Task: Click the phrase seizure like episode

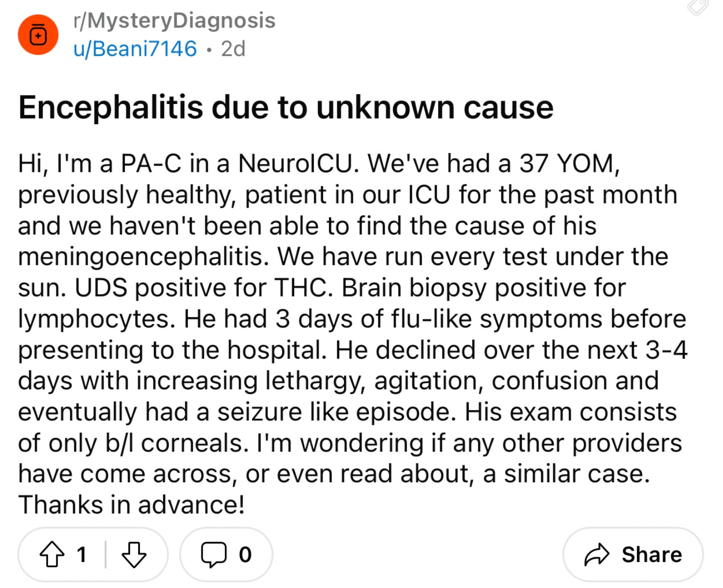Action: pos(337,412)
